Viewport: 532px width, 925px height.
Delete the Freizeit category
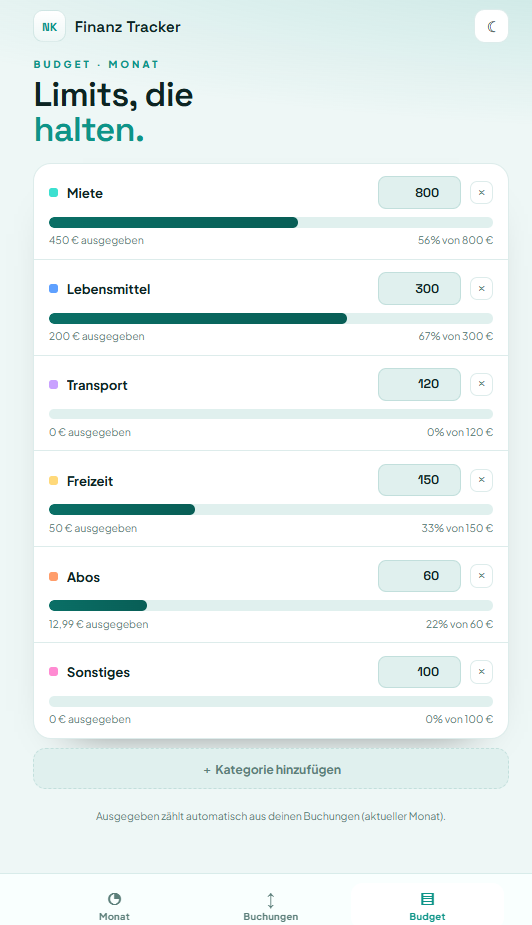(x=481, y=480)
